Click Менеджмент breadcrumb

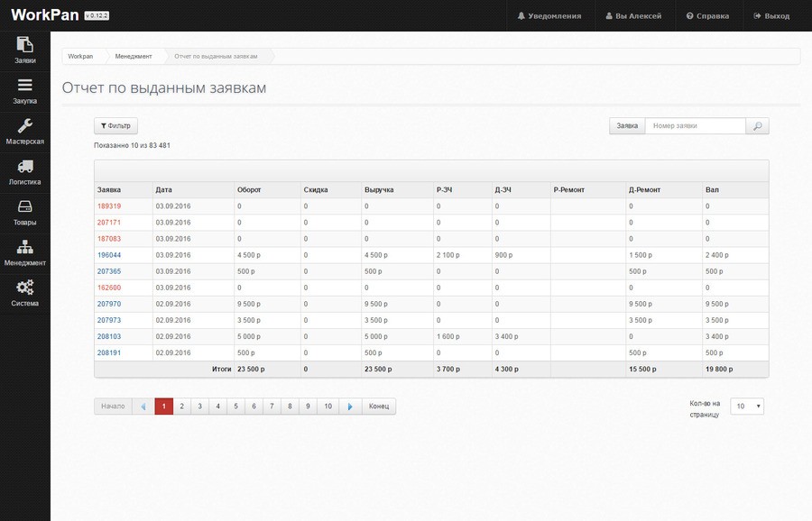[134, 57]
